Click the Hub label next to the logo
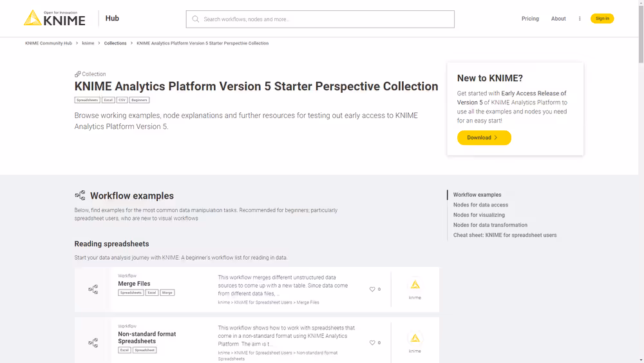 coord(112,18)
